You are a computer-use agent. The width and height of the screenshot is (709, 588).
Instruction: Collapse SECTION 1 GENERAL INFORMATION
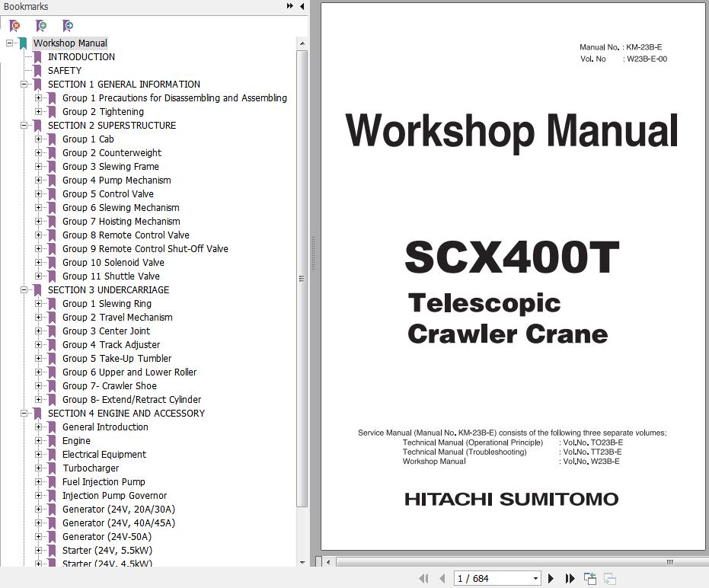(x=24, y=84)
